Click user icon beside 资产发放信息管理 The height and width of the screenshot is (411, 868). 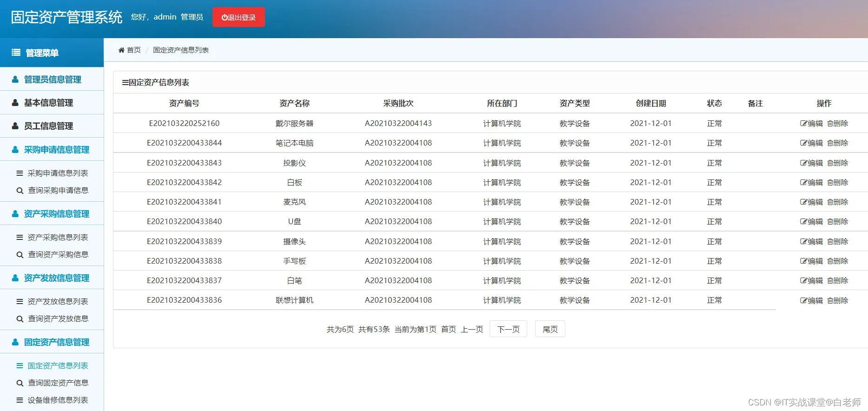click(15, 278)
